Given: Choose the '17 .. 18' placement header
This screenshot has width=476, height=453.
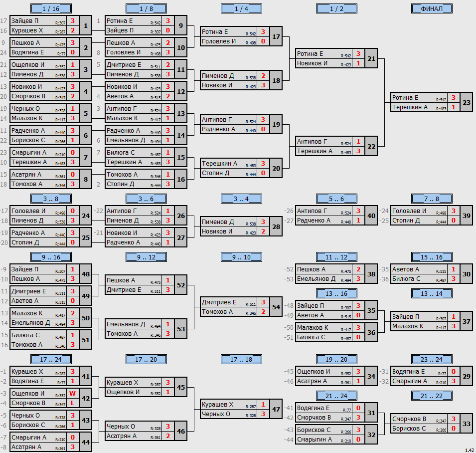Looking at the screenshot, I should [241, 359].
